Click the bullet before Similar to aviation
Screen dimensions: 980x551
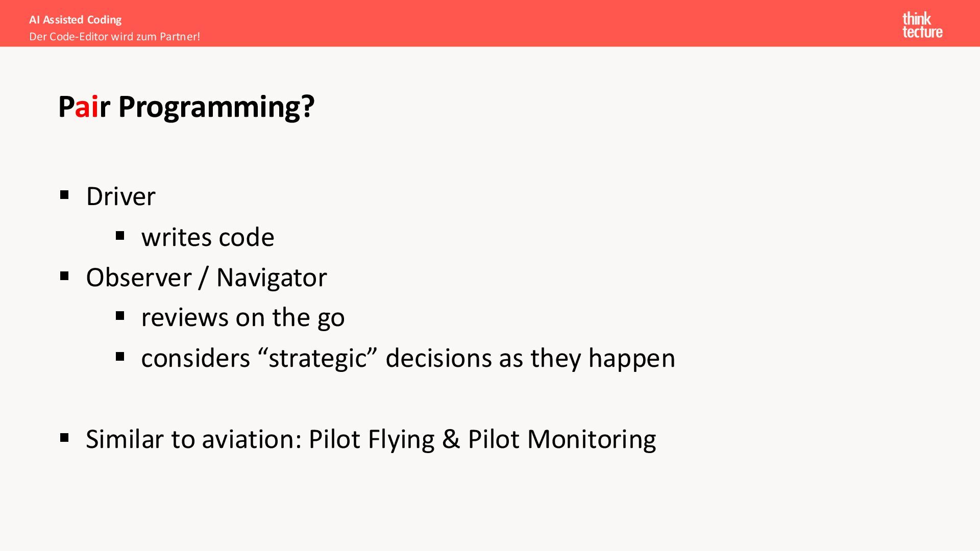point(64,438)
